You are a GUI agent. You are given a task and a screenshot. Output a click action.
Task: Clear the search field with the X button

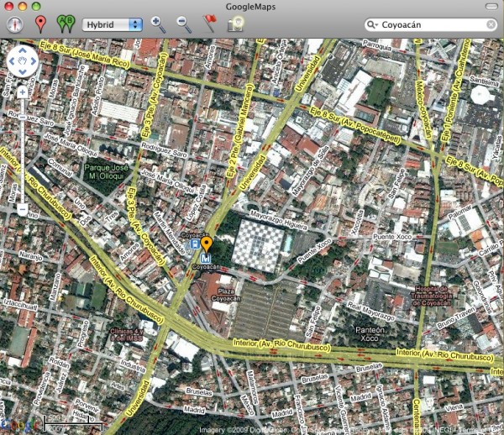pyautogui.click(x=491, y=24)
